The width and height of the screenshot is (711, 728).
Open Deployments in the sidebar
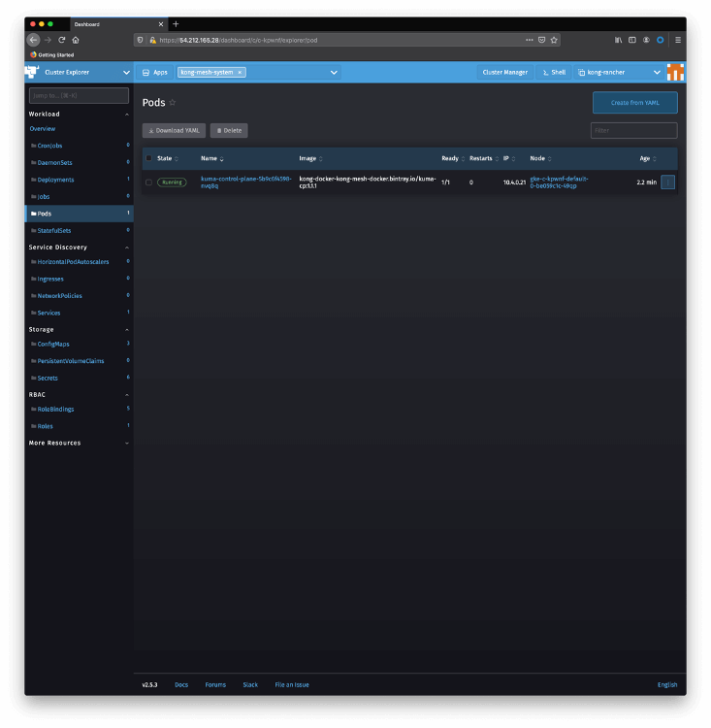coord(55,180)
